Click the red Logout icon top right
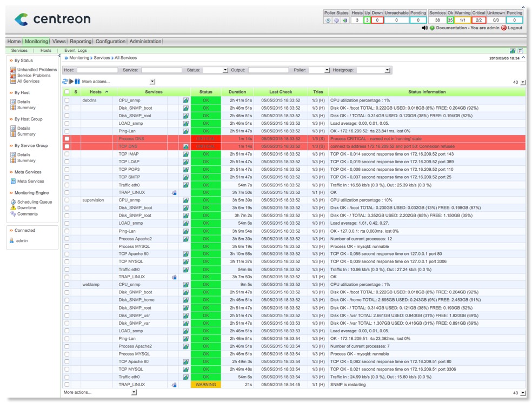The width and height of the screenshot is (532, 403). coord(504,27)
